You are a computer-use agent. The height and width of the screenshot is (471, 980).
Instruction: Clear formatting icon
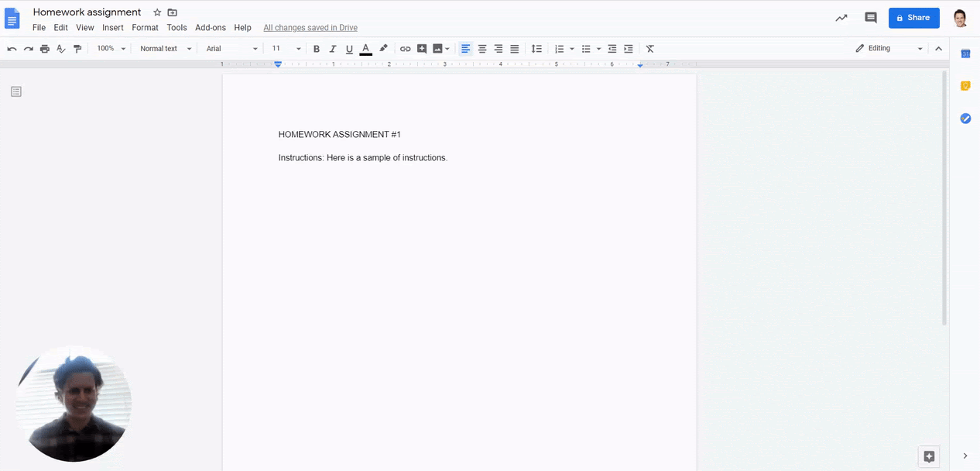[650, 49]
